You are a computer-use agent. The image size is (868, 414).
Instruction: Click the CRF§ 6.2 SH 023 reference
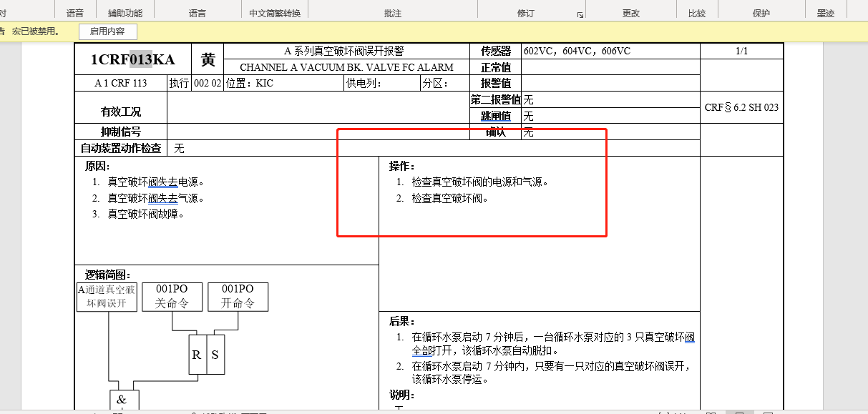coord(741,107)
